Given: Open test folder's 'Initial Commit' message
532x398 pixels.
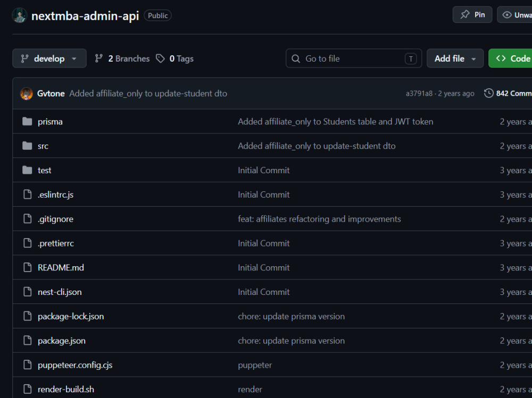Looking at the screenshot, I should [264, 170].
